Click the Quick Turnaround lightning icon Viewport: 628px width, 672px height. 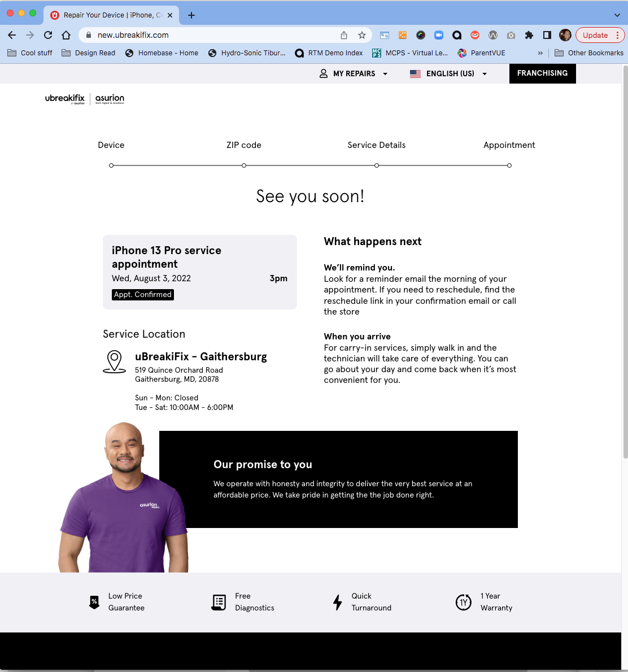coord(338,602)
